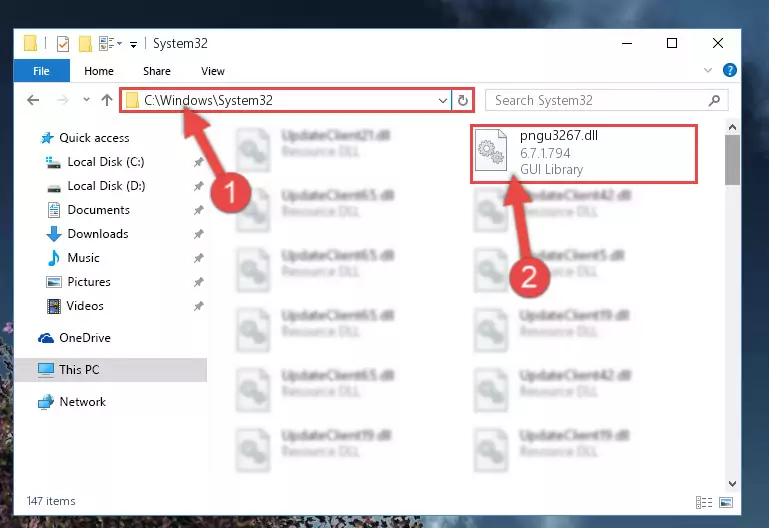Screen dimensions: 769x528
Task: Refresh the System32 folder
Action: 462,101
